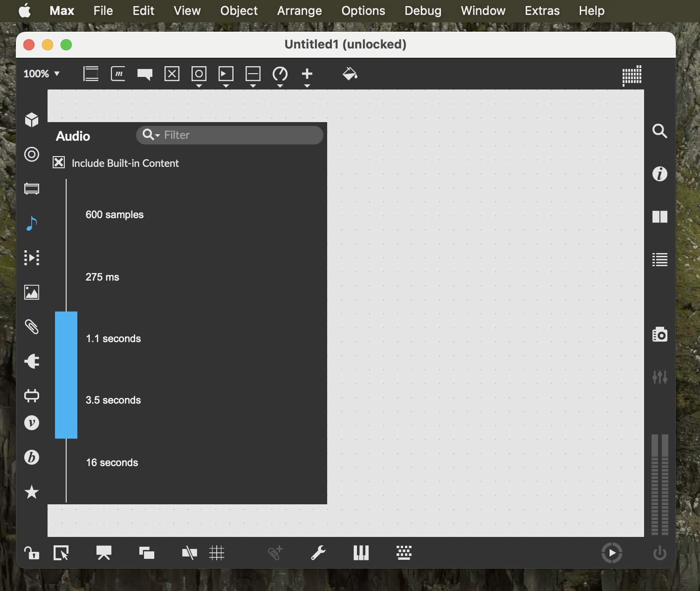700x591 pixels.
Task: Take a snapshot with the camera icon
Action: click(659, 335)
